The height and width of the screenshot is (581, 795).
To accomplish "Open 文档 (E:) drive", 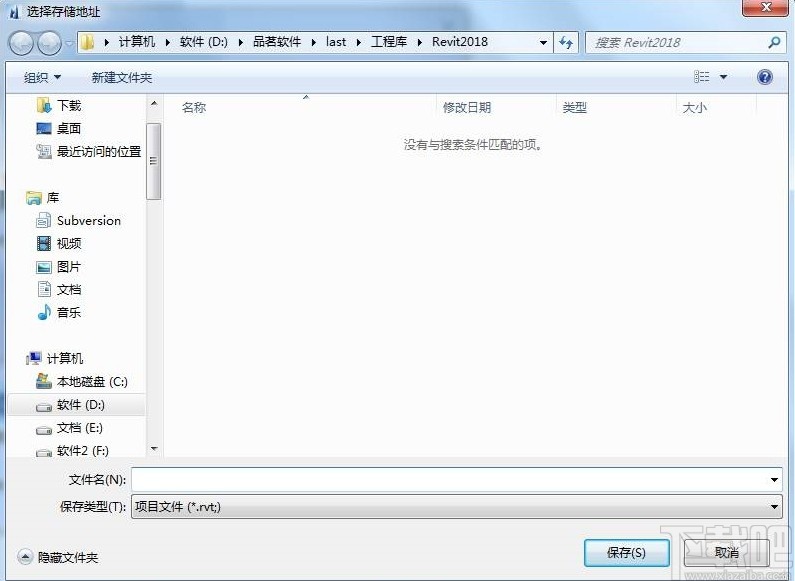I will pos(80,427).
